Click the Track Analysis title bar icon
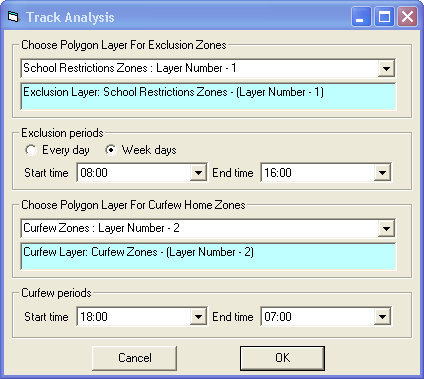This screenshot has width=424, height=379. click(x=13, y=17)
